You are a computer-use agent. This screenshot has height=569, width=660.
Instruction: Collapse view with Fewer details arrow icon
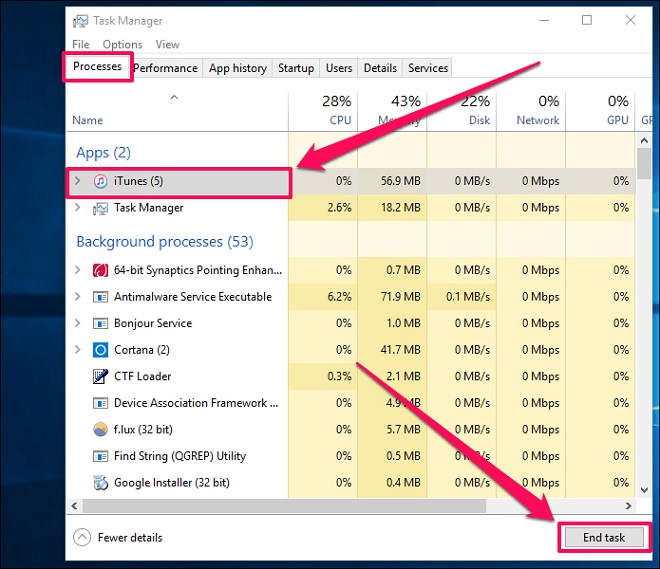pyautogui.click(x=82, y=537)
